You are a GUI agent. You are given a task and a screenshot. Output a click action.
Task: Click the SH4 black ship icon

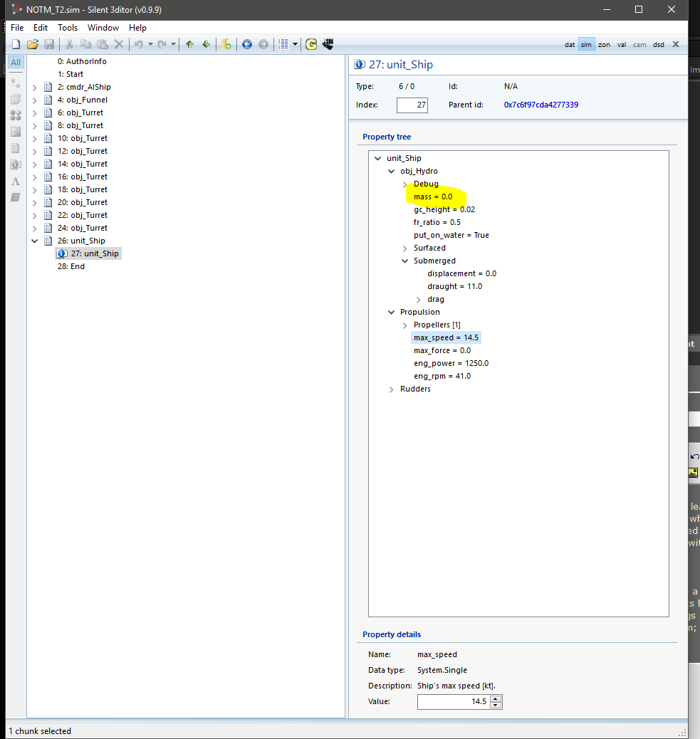pos(328,44)
